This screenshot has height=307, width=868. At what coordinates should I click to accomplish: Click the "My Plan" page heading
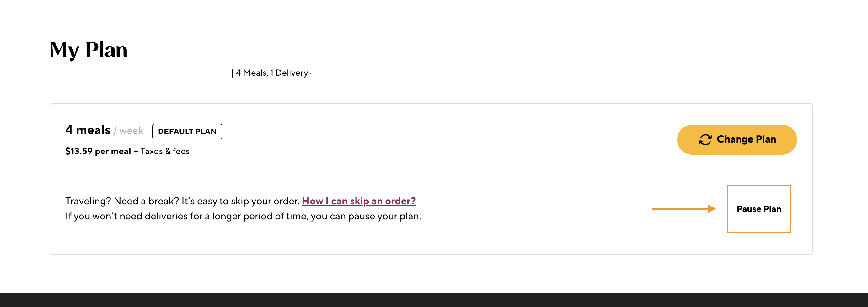click(88, 50)
